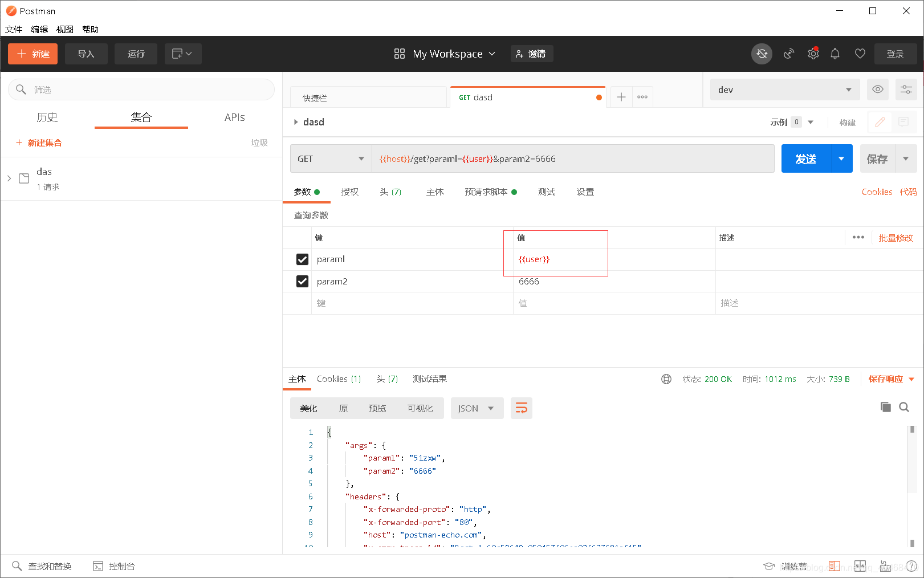Click the 登录 sign in button

[895, 54]
